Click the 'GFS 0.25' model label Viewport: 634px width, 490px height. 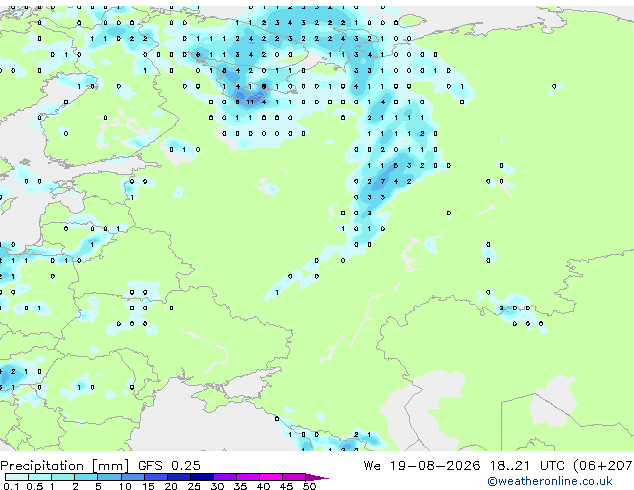coord(169,465)
